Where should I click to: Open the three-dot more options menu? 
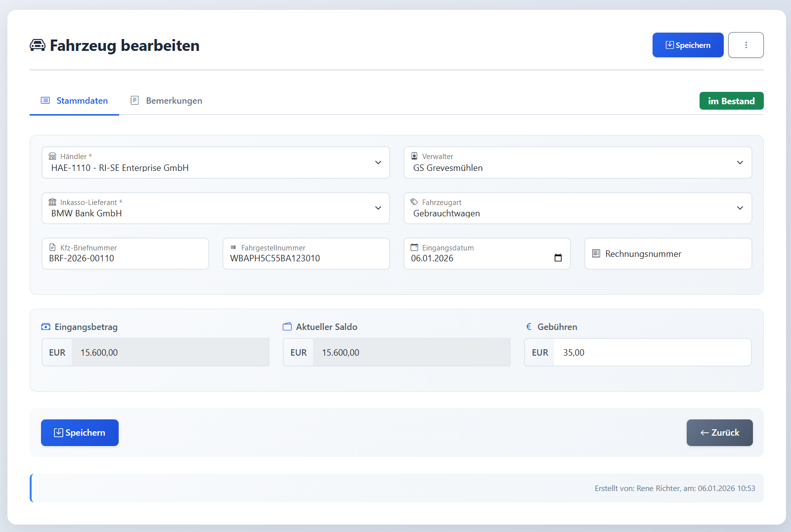click(x=746, y=45)
